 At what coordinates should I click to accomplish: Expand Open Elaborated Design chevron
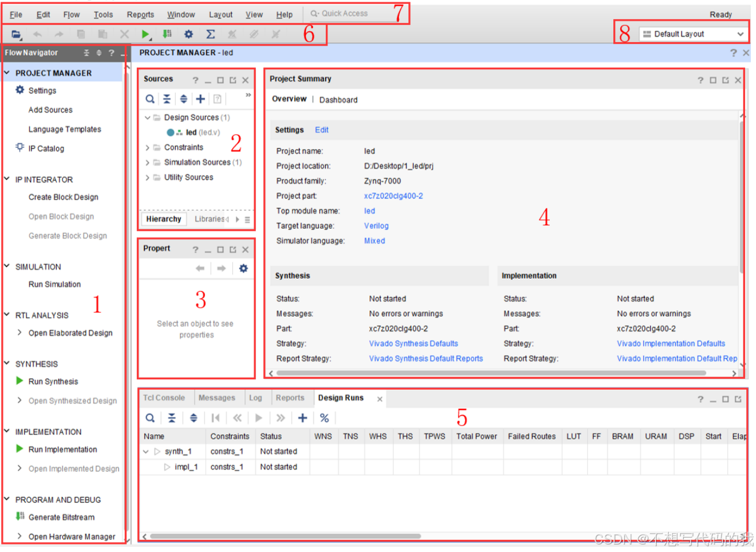point(20,333)
